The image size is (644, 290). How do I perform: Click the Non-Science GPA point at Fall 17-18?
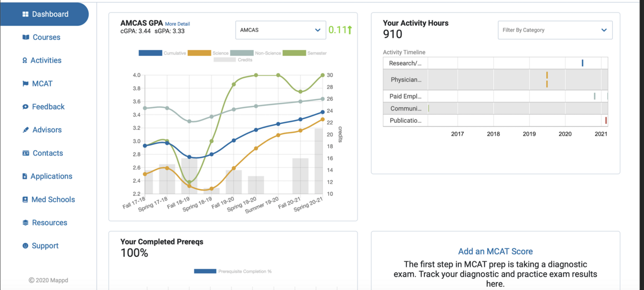(x=145, y=108)
